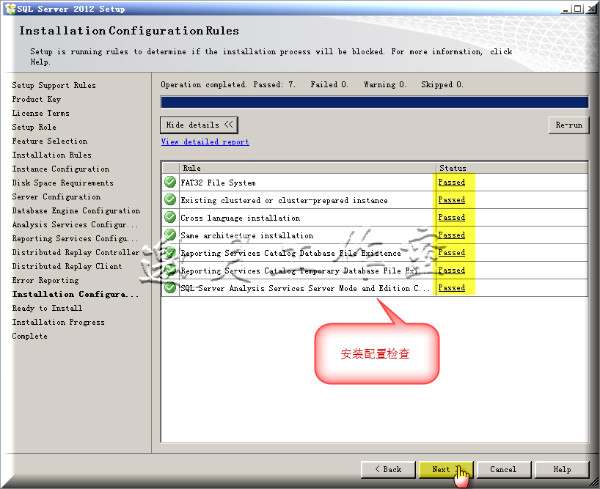Select the Setup Support Rules step

coord(54,85)
